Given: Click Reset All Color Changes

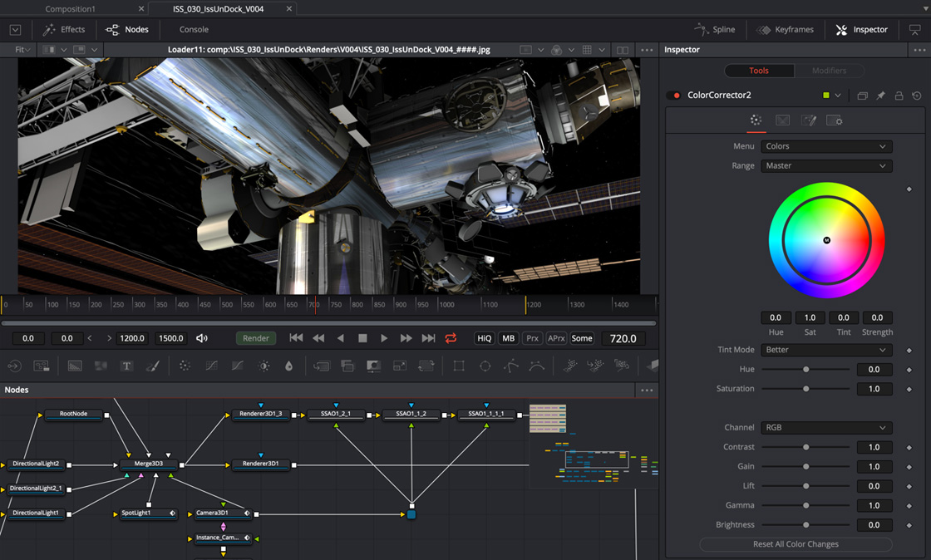Looking at the screenshot, I should pos(795,544).
